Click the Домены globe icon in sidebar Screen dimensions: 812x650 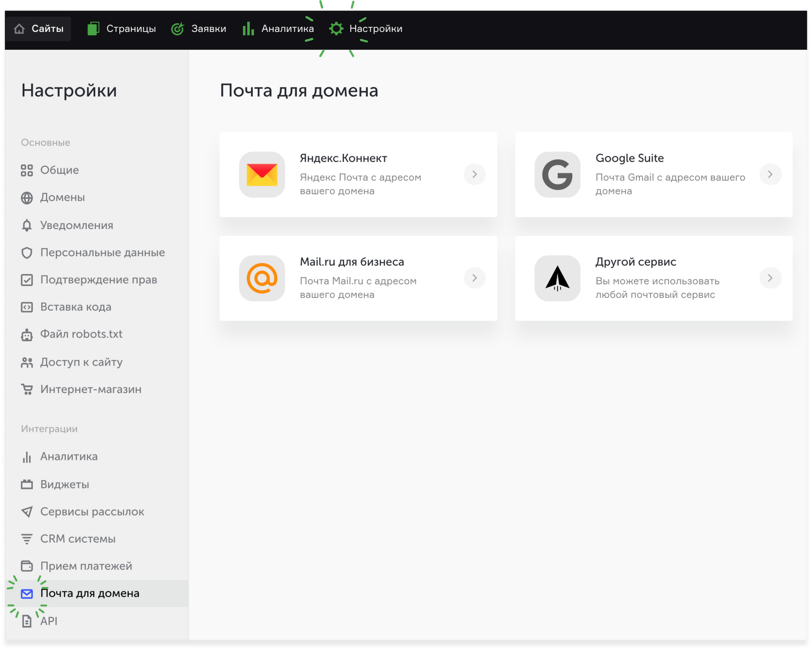27,198
